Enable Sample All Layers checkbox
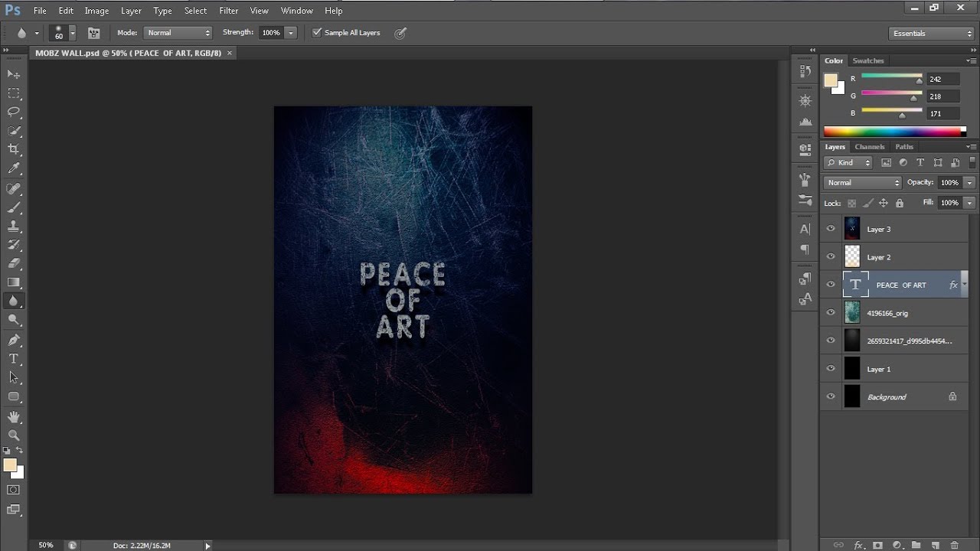Image resolution: width=980 pixels, height=551 pixels. click(x=317, y=33)
